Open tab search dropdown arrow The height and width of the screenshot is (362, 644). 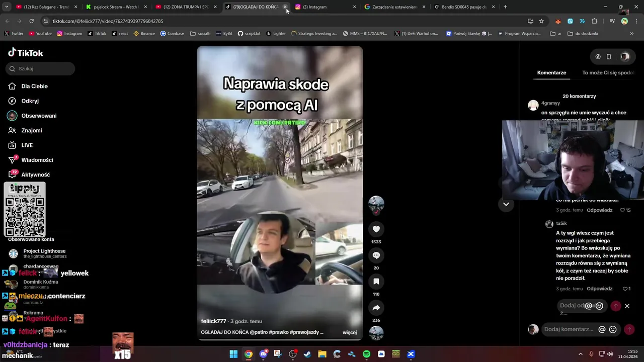tap(7, 7)
